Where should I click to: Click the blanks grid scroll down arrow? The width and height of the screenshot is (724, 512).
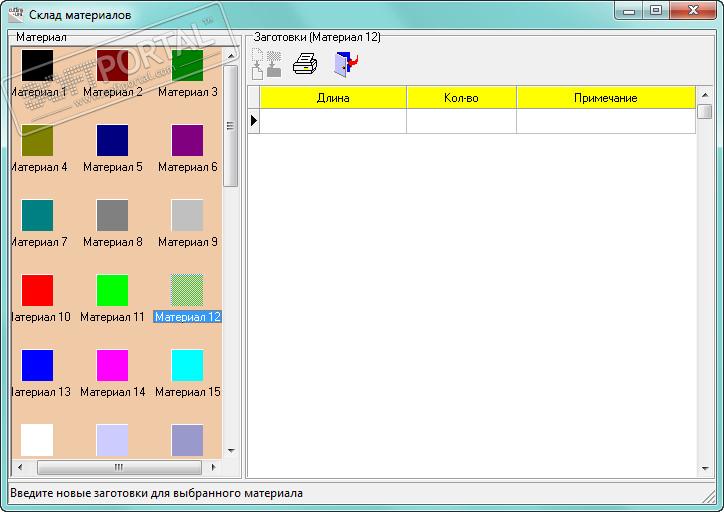pyautogui.click(x=705, y=469)
